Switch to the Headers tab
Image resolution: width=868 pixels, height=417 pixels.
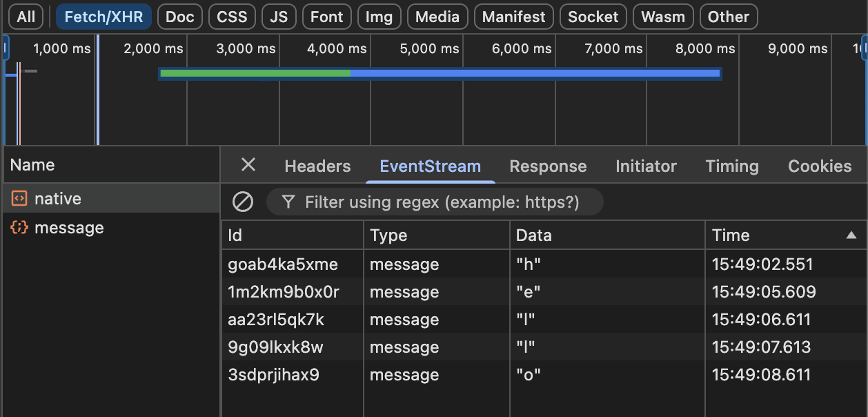(317, 166)
